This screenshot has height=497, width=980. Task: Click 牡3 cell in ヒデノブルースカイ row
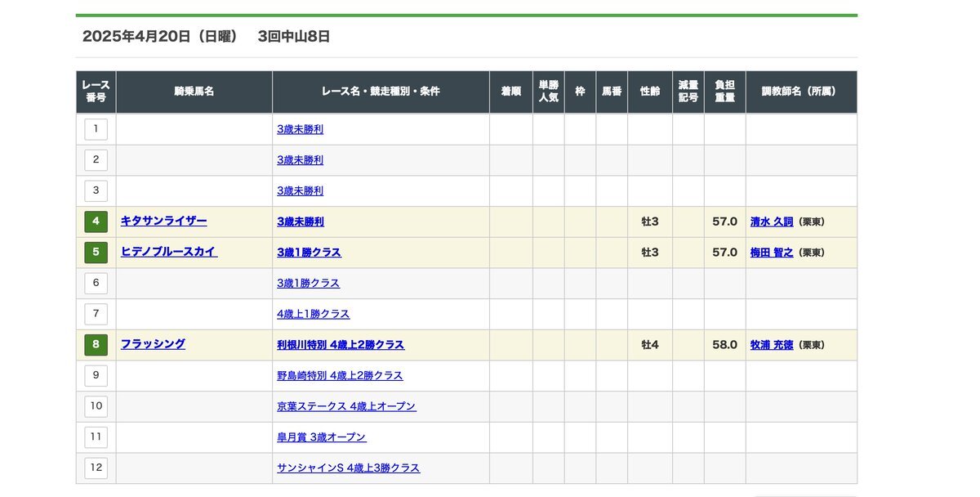(x=650, y=253)
